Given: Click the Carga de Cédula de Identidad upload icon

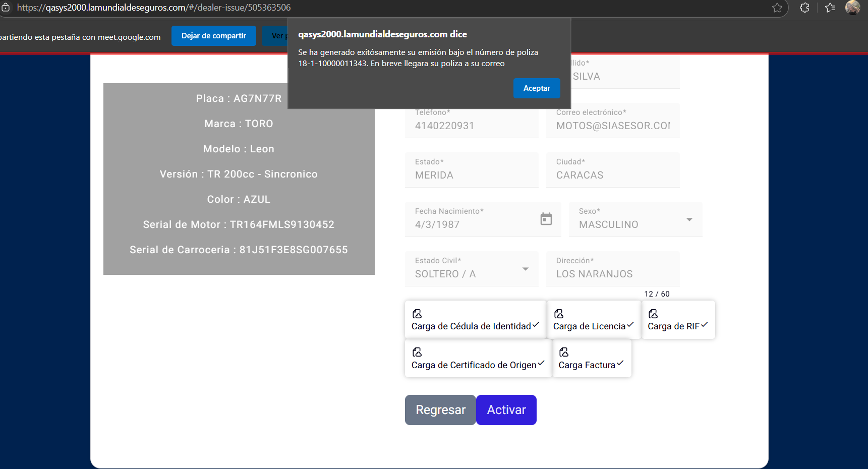Looking at the screenshot, I should [417, 314].
